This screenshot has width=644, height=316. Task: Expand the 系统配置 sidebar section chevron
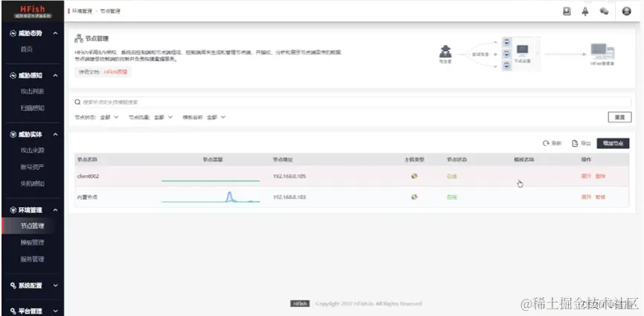coord(56,285)
